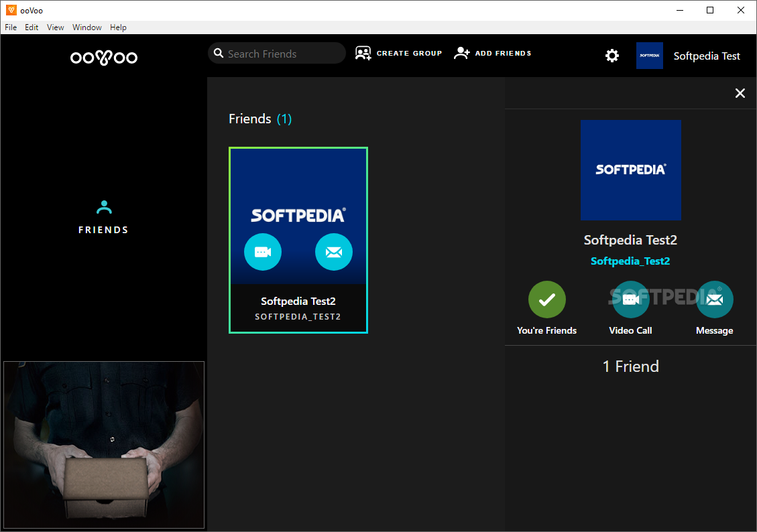Open Softpedia Test account name in header

(x=707, y=56)
